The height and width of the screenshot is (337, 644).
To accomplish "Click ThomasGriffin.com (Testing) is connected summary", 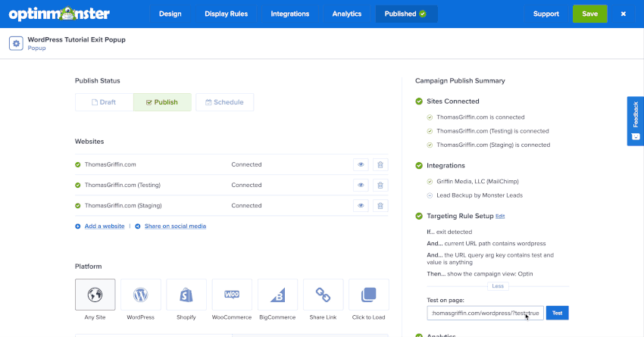I will click(x=493, y=131).
